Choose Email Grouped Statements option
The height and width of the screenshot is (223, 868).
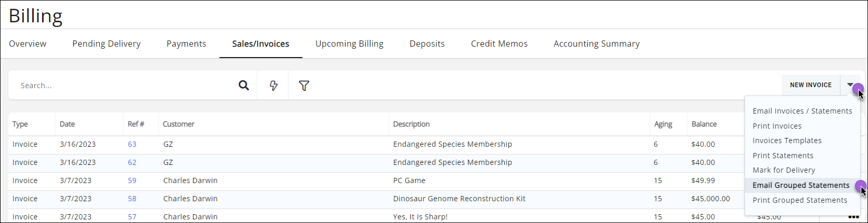click(801, 185)
